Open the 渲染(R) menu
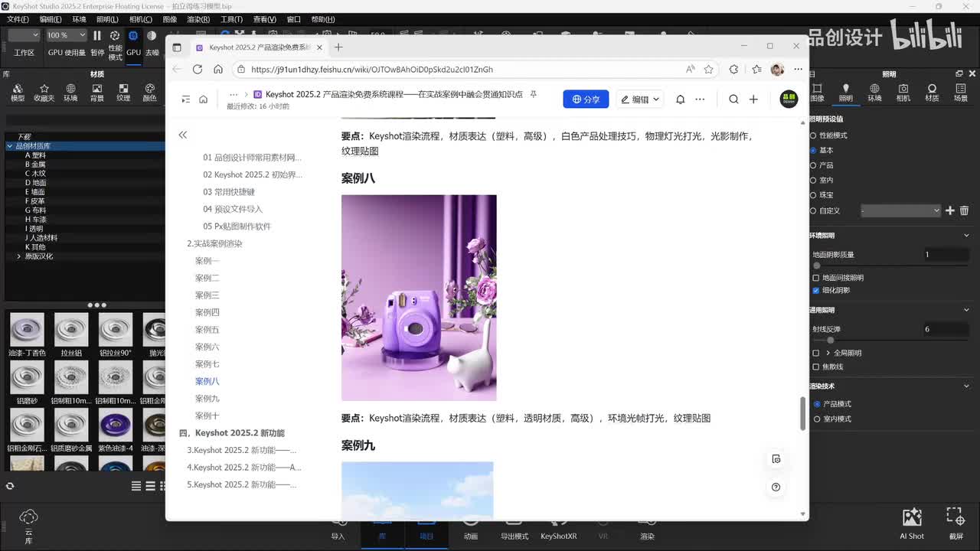980x551 pixels. [x=198, y=19]
